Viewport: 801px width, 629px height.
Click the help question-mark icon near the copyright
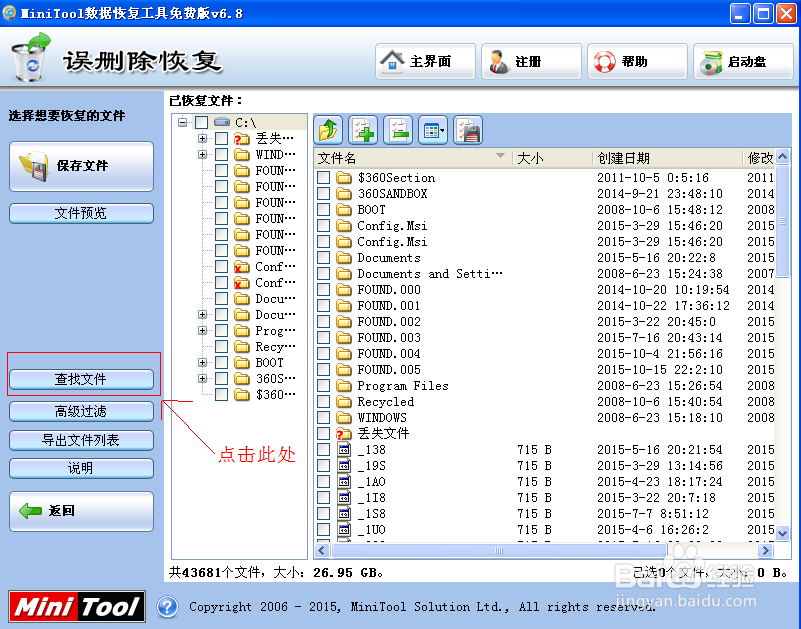[168, 607]
